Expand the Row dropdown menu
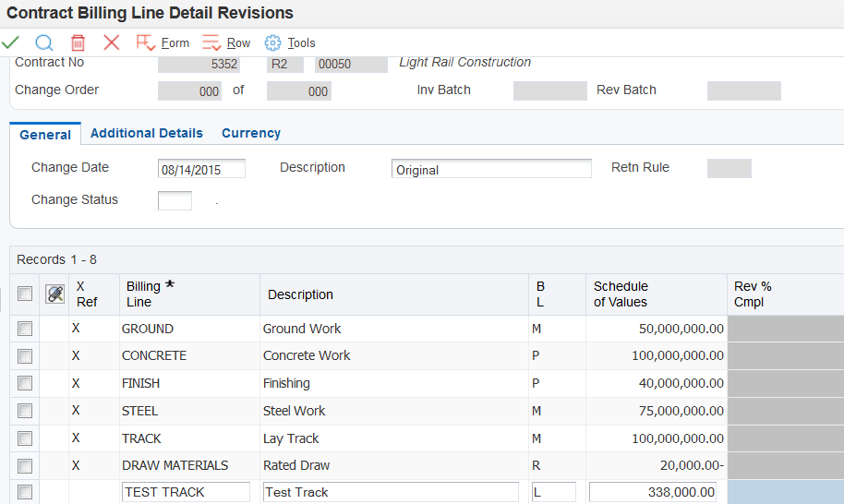 [238, 42]
